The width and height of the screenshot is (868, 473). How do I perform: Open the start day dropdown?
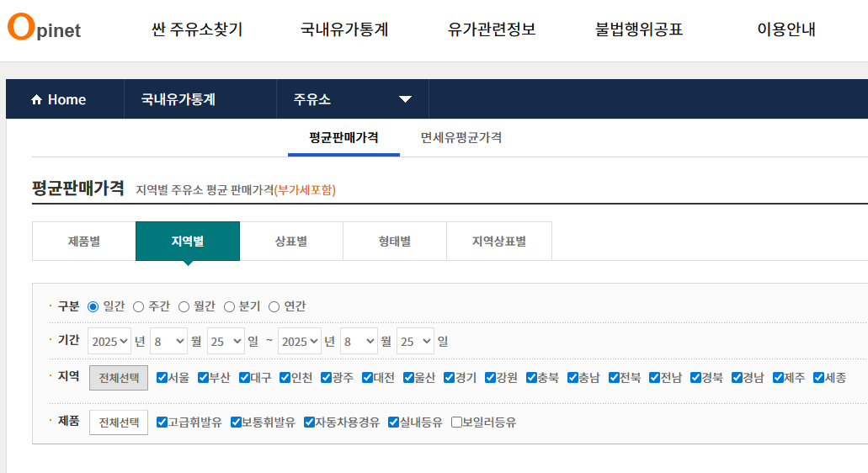[x=226, y=342]
